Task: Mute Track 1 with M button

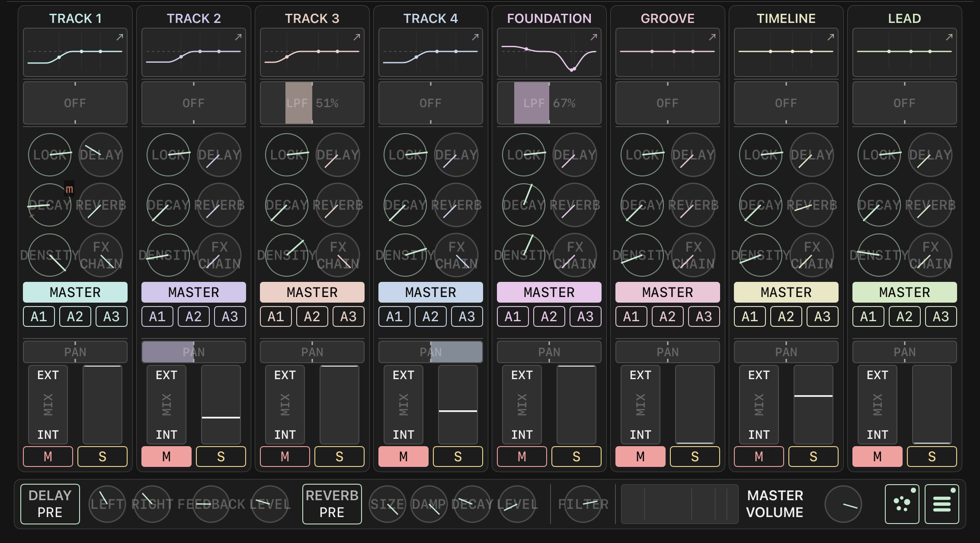Action: (x=48, y=457)
